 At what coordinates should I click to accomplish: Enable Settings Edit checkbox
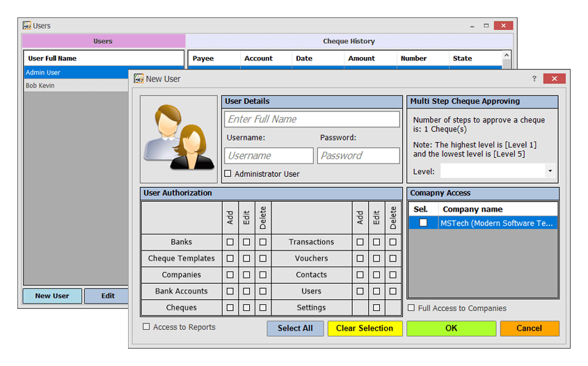point(376,308)
